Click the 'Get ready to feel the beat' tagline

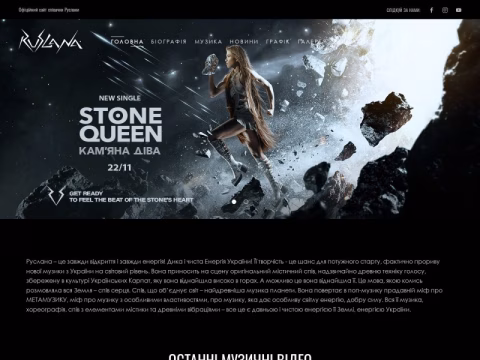tap(131, 197)
